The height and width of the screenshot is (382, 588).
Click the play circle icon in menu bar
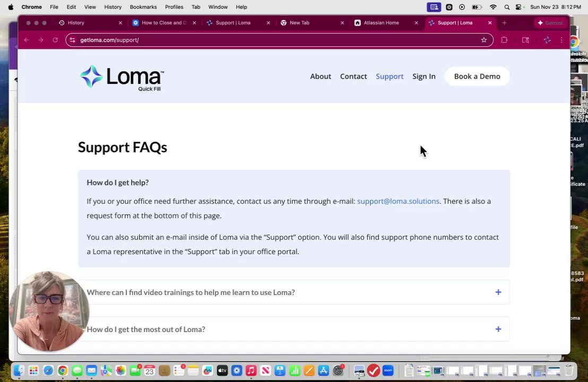click(x=462, y=7)
